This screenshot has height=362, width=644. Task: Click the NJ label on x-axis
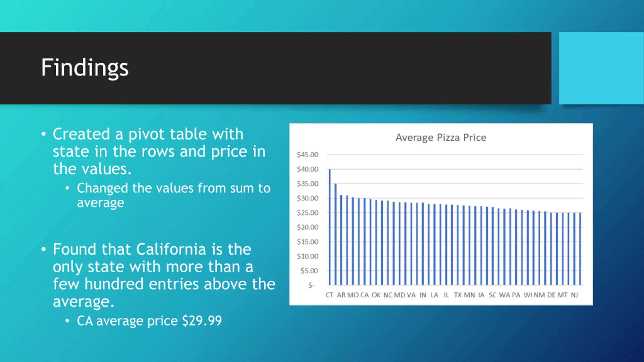coord(574,295)
